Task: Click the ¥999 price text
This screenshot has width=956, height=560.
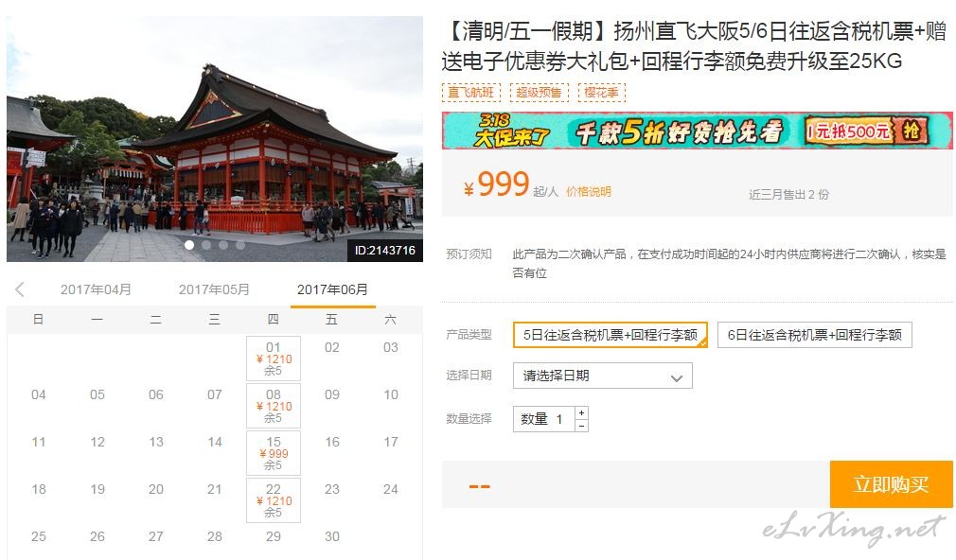Action: click(x=496, y=184)
